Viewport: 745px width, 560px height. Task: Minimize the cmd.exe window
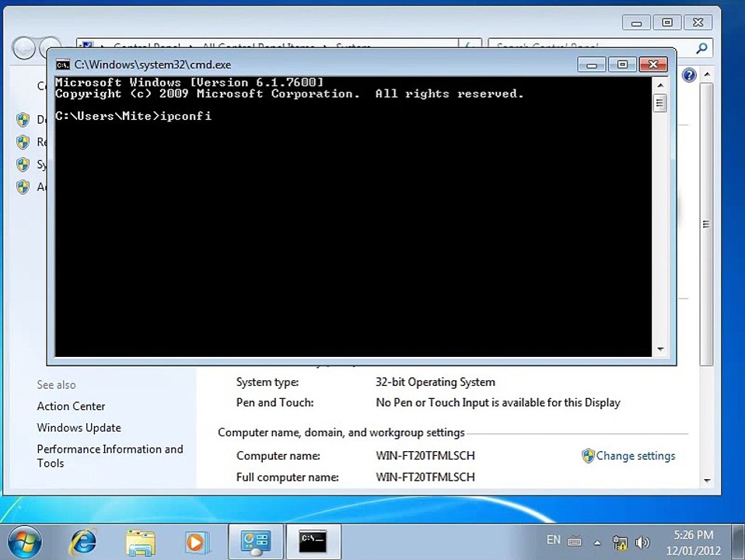tap(592, 65)
